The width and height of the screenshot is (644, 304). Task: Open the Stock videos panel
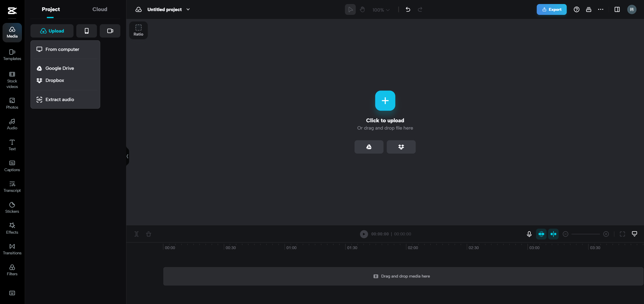click(x=12, y=80)
